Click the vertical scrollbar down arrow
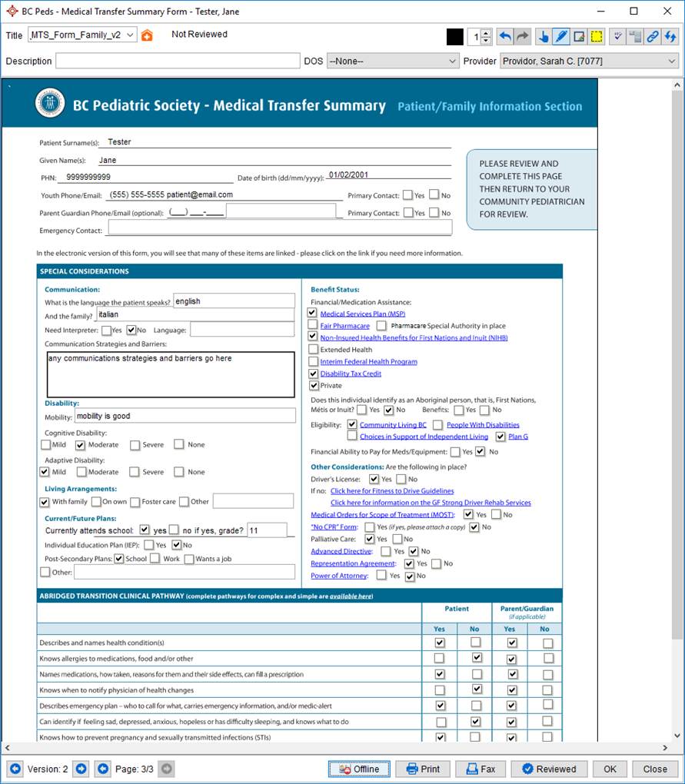The width and height of the screenshot is (685, 784). (x=677, y=735)
